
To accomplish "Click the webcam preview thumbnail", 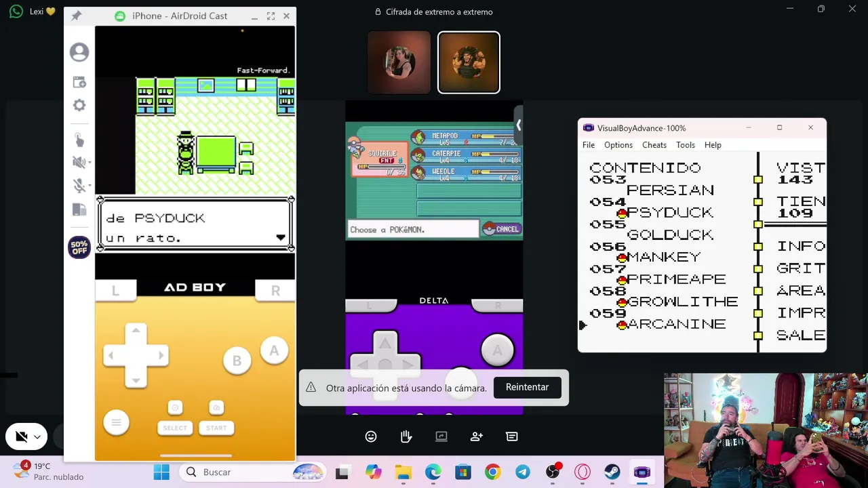I will 766,430.
